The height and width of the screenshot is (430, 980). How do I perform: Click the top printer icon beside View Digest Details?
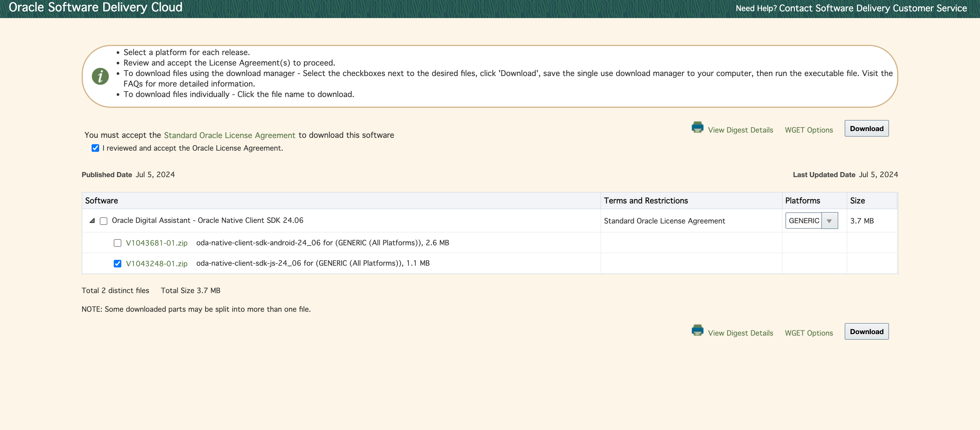click(697, 127)
